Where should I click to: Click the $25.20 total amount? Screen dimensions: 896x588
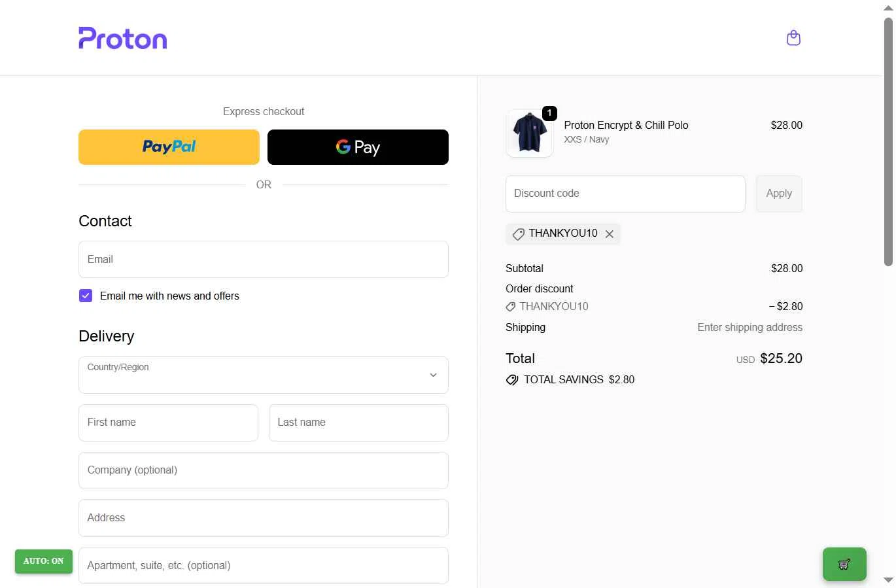[781, 358]
